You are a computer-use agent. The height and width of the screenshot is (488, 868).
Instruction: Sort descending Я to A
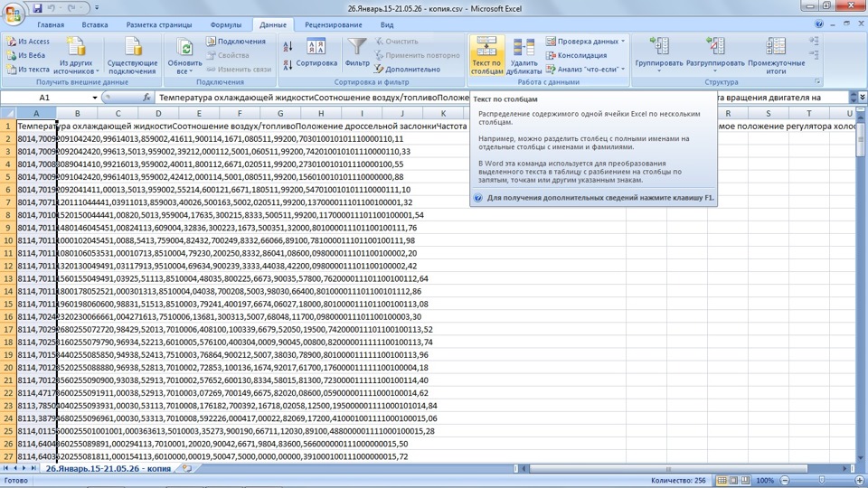(x=288, y=65)
